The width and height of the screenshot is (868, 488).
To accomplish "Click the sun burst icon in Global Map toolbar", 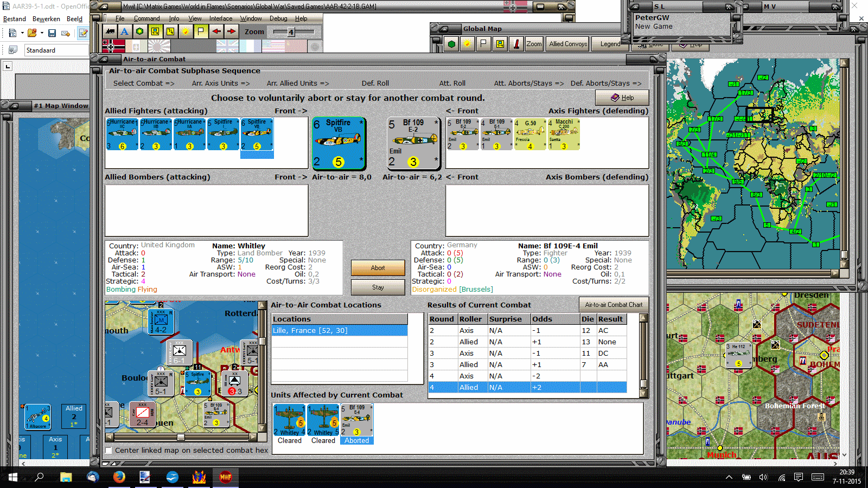I will (x=467, y=44).
